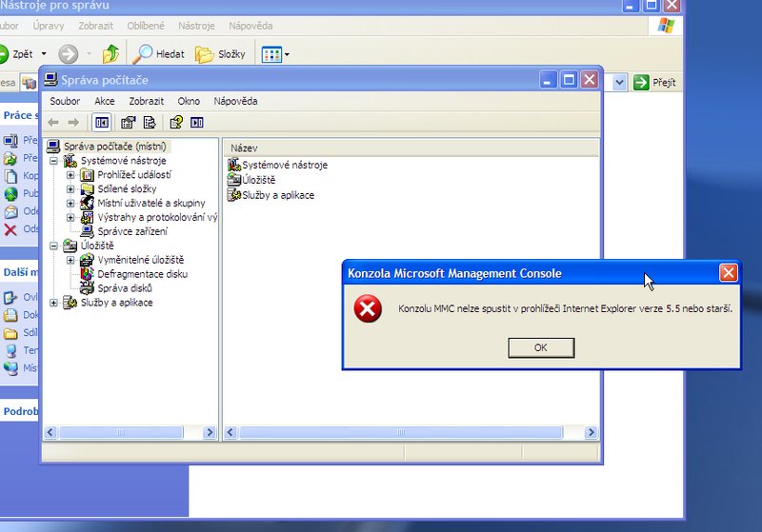
Task: Close the Konzola Microsoft Management Console dialog
Action: pos(728,273)
